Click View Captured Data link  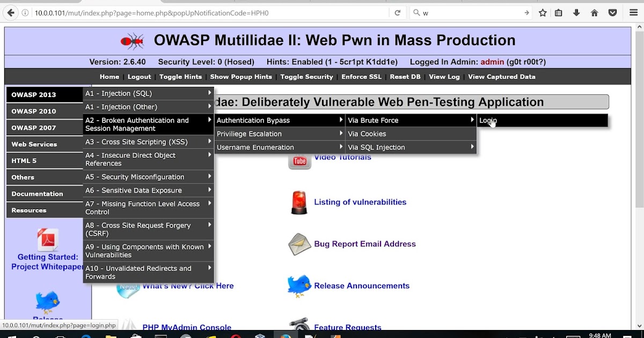coord(502,77)
